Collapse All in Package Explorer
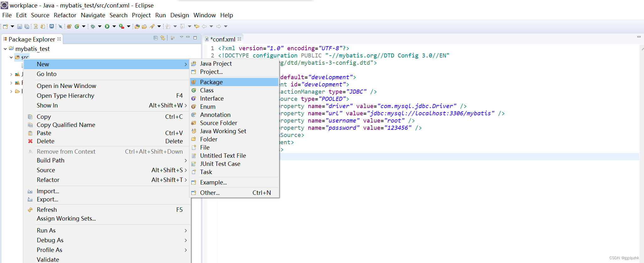This screenshot has width=644, height=263. (156, 38)
